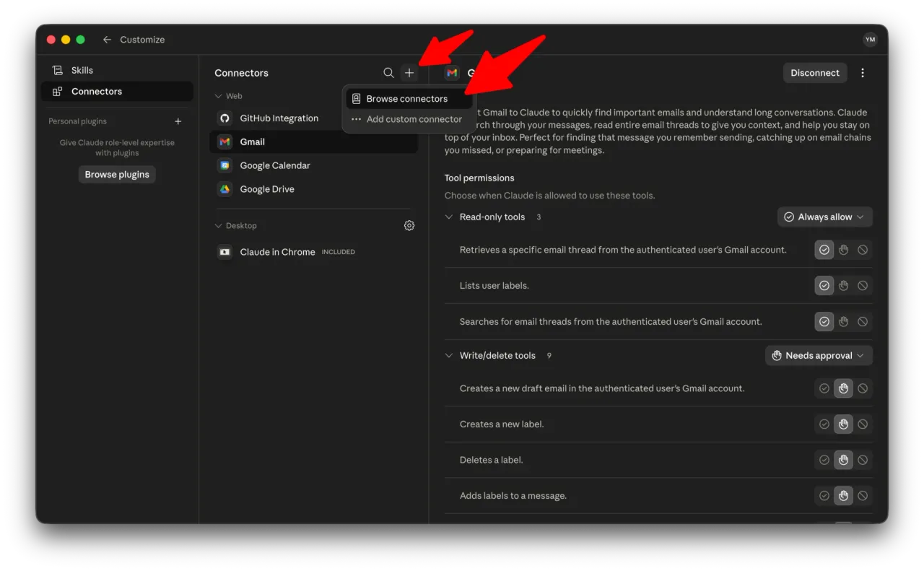Set always allow for Retrieves specific email thread

(x=824, y=250)
